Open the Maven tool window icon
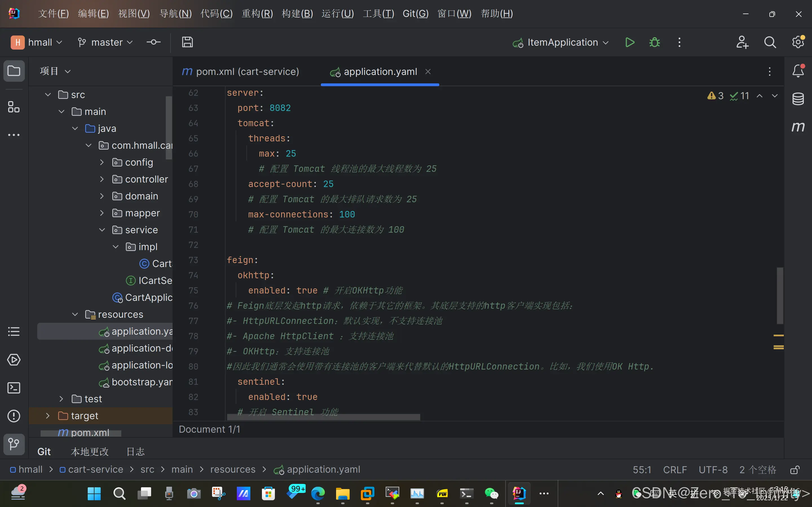 coord(798,127)
